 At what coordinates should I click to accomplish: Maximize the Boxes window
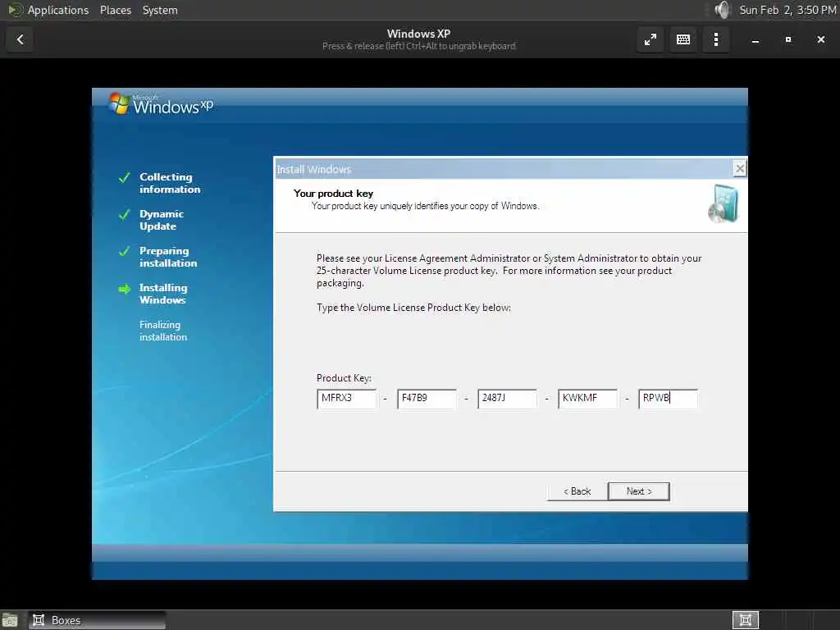click(x=788, y=39)
